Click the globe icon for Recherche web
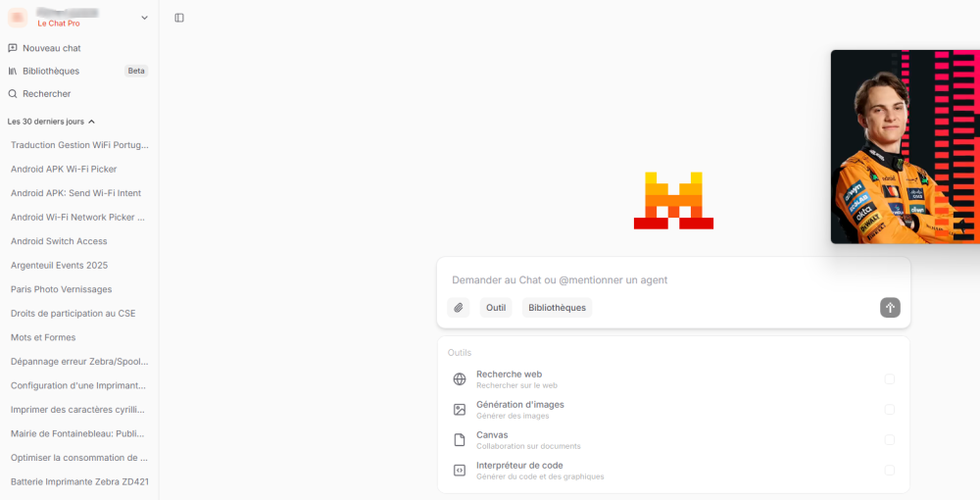Viewport: 980px width, 500px height. 460,379
